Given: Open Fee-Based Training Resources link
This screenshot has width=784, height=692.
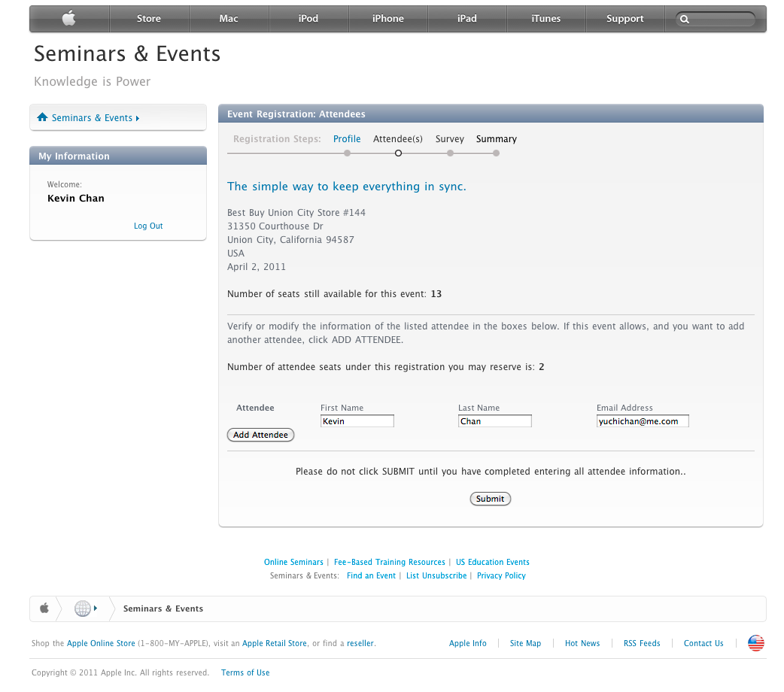Looking at the screenshot, I should pos(390,562).
